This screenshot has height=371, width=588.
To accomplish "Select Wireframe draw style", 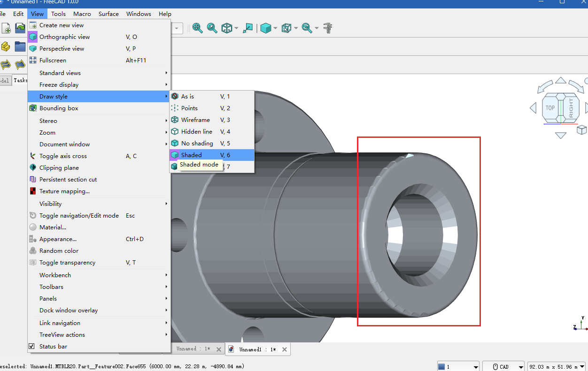I will coord(195,120).
